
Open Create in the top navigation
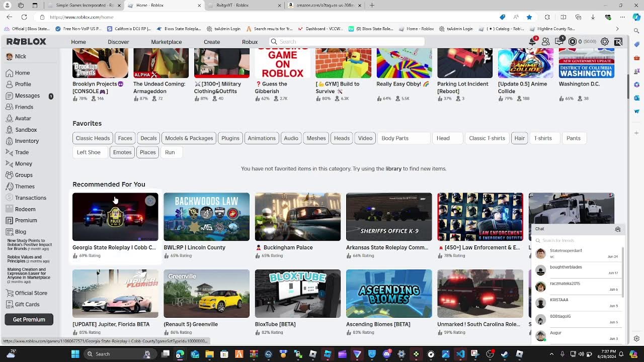(212, 42)
